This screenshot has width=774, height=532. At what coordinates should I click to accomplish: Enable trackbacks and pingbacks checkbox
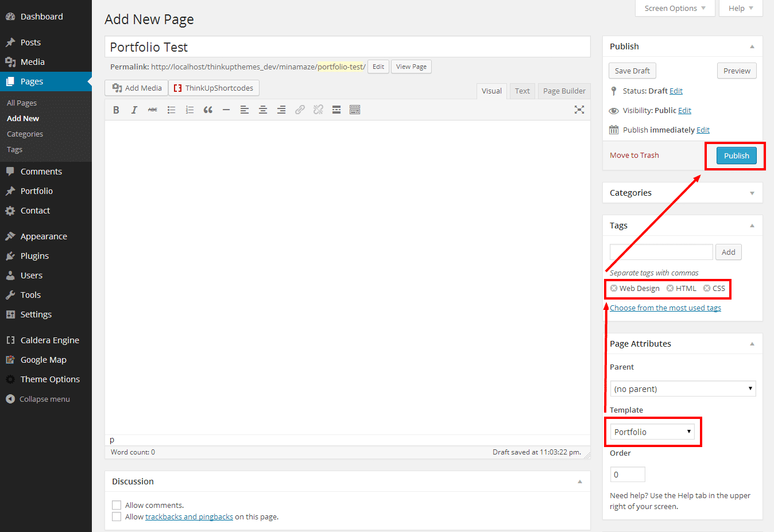click(x=117, y=517)
